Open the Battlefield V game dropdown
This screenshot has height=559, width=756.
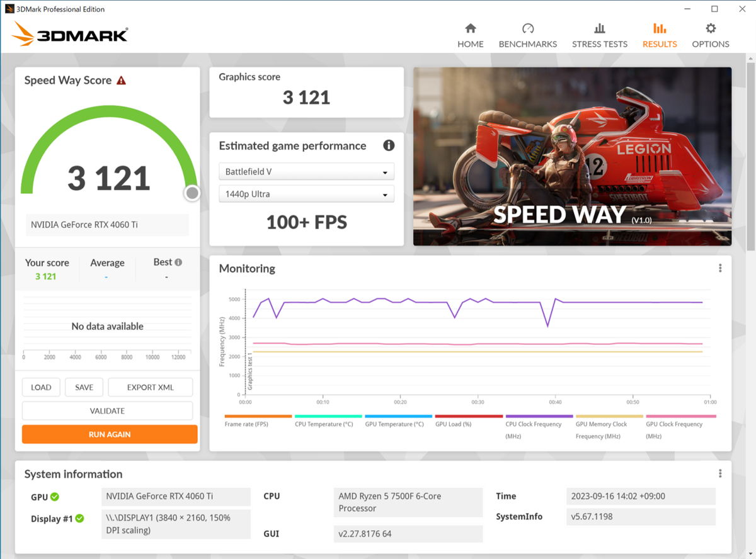click(x=306, y=171)
